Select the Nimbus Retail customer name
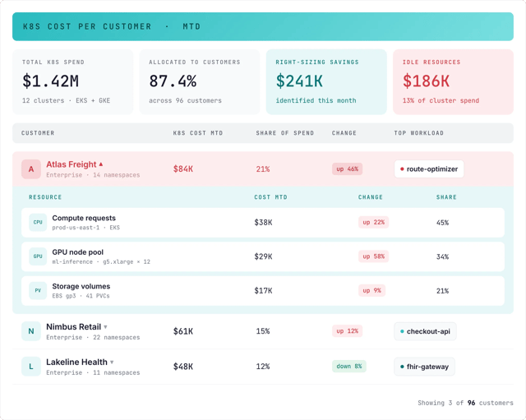Screen dimensions: 526x420 pos(73,327)
